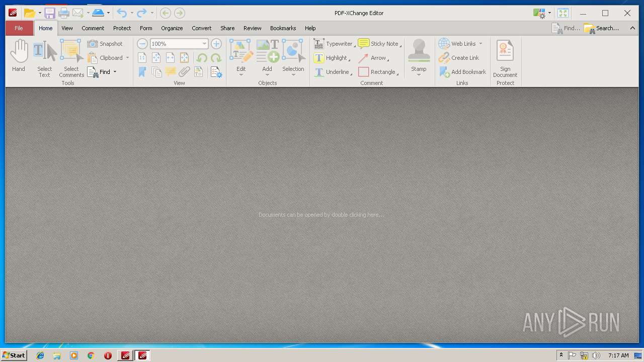
Task: Open a file via folder icon
Action: pos(30,13)
